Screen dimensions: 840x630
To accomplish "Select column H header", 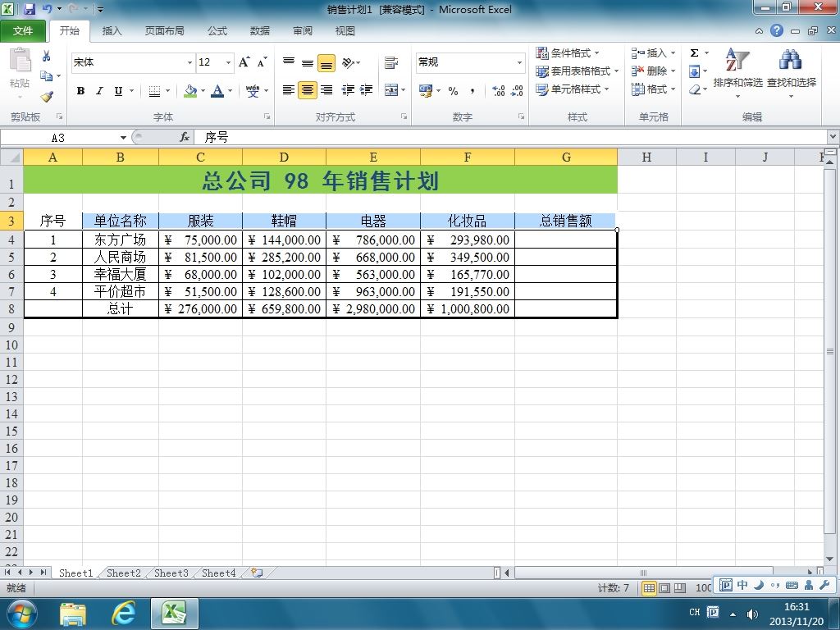I will [x=646, y=157].
